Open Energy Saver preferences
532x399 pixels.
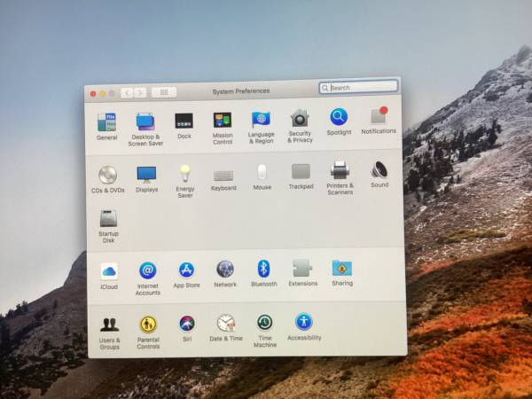(x=185, y=173)
